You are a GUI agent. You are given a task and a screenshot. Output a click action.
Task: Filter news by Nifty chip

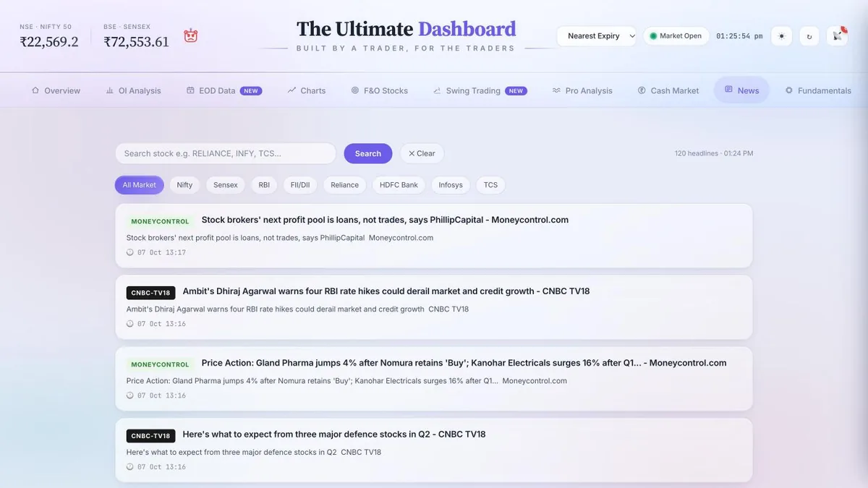click(x=185, y=185)
